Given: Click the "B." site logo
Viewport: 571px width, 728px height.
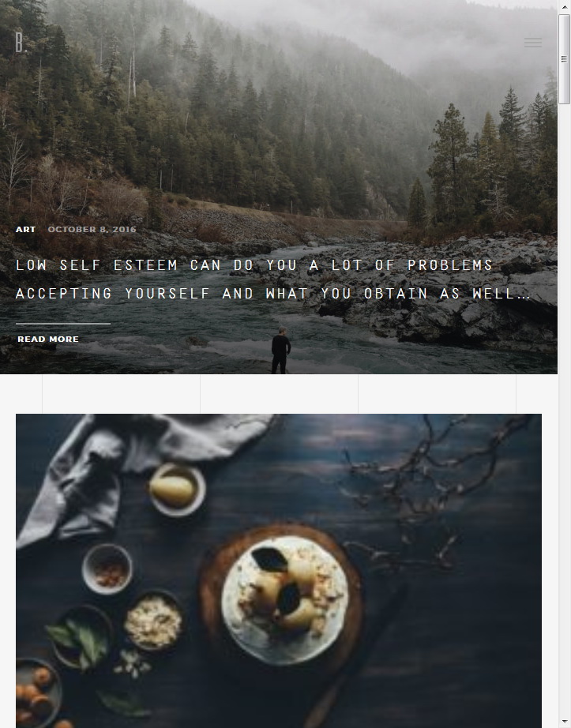Looking at the screenshot, I should click(x=21, y=43).
